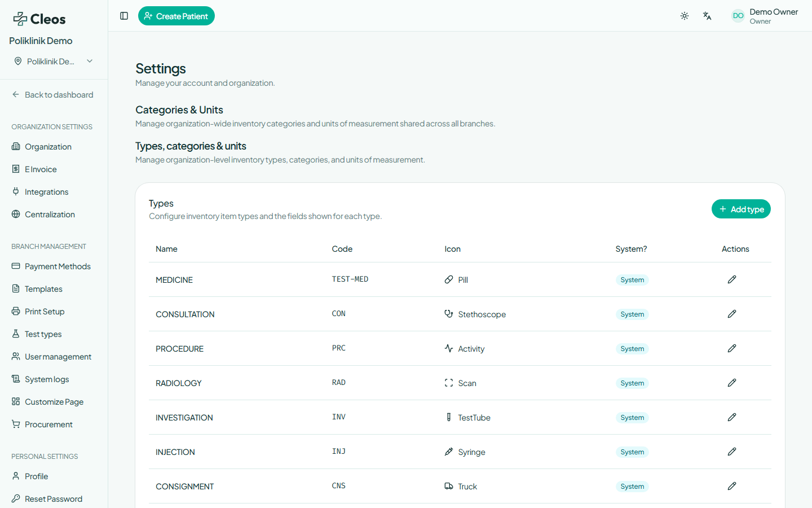Screen dimensions: 812x508
Task: Open Payment Methods page
Action: pyautogui.click(x=51, y=266)
